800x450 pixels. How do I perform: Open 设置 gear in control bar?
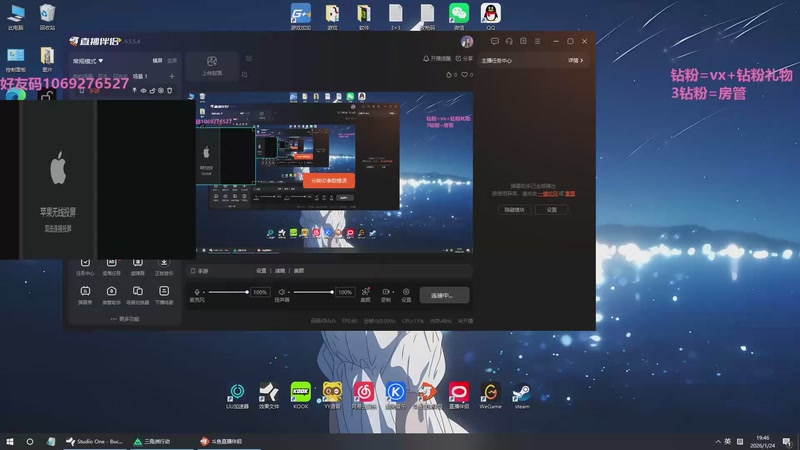tap(406, 294)
